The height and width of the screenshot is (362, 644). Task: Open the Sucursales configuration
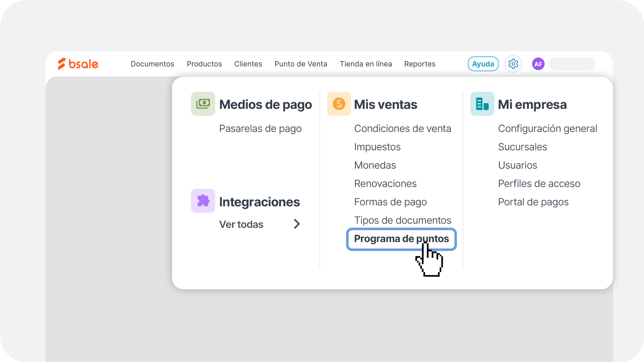(x=522, y=147)
